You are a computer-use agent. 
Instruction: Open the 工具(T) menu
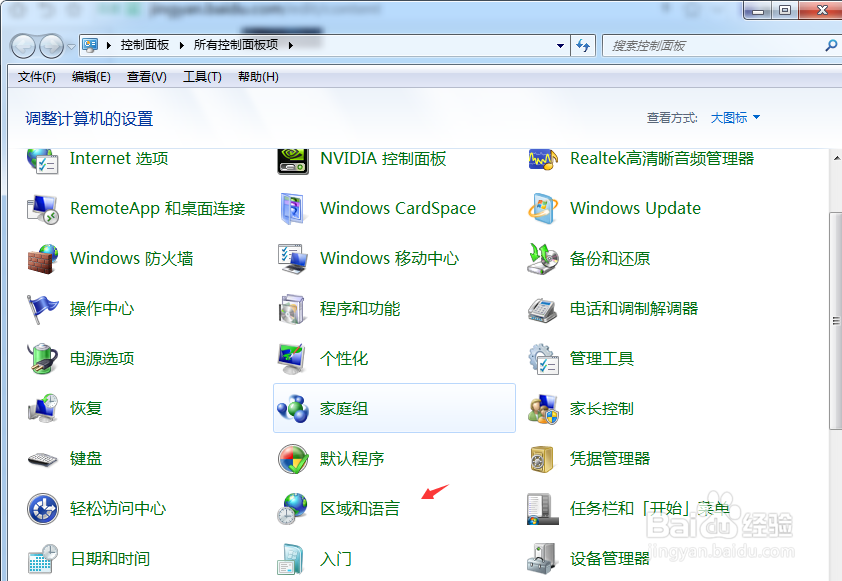(x=202, y=77)
